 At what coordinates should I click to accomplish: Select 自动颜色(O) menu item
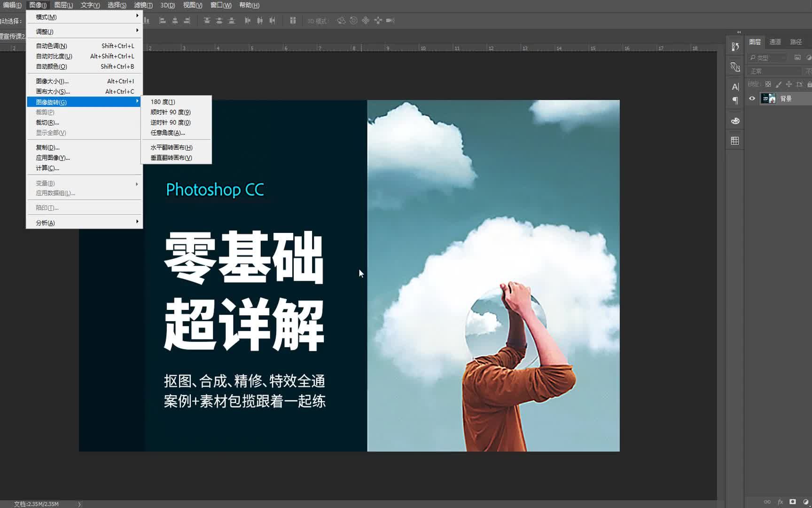tap(85, 66)
